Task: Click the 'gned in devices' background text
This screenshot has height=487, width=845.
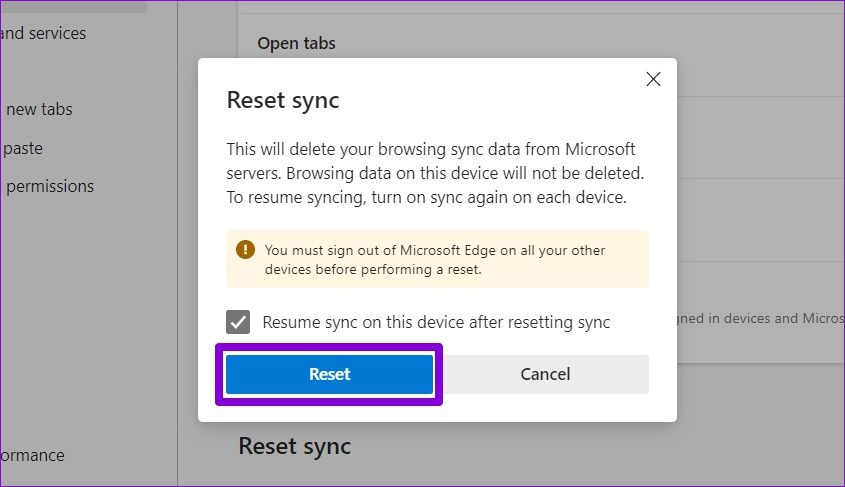Action: pyautogui.click(x=760, y=318)
